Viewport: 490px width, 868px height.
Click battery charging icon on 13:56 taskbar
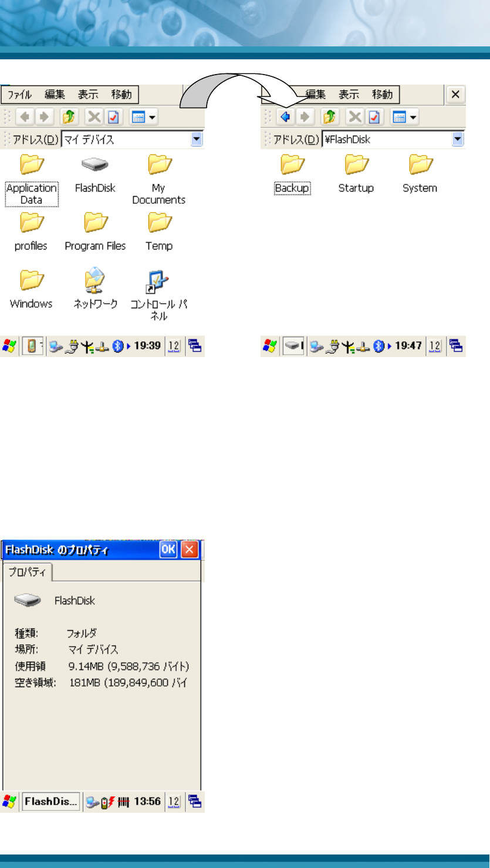pos(109,801)
